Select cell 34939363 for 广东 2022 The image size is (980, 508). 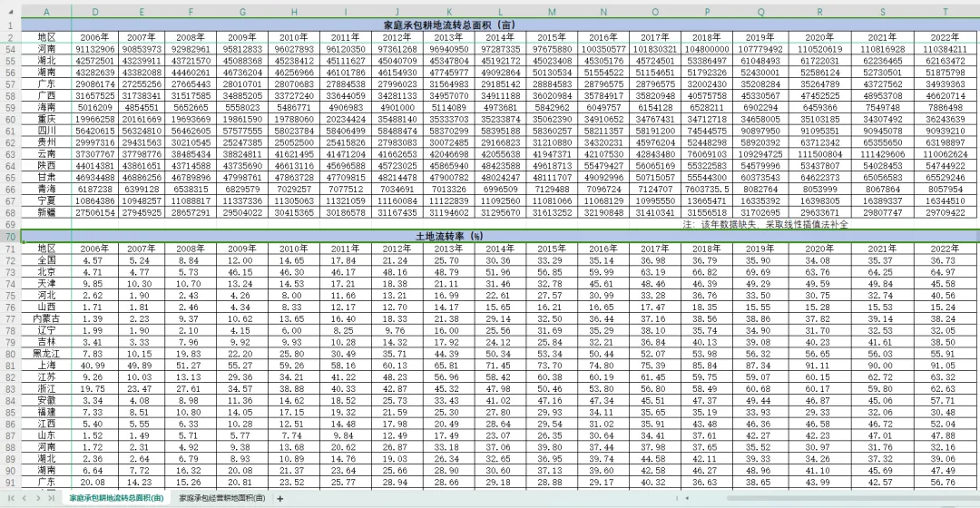click(x=945, y=83)
